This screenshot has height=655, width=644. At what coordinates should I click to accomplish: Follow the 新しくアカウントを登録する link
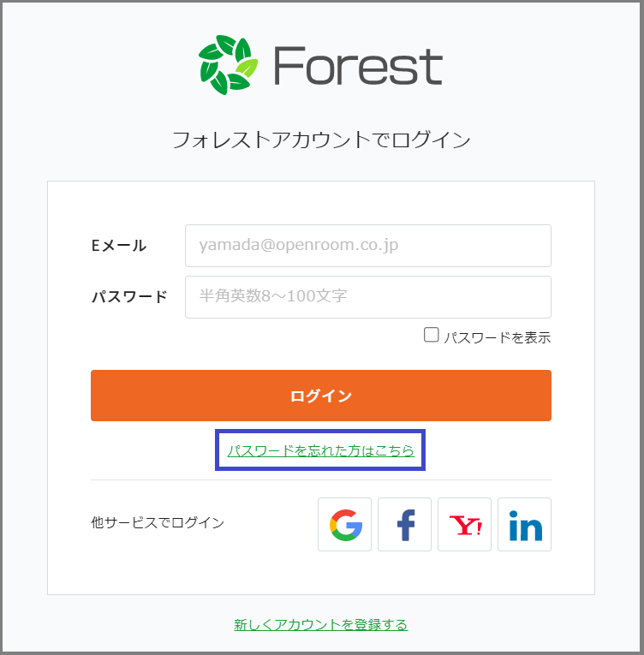(321, 624)
